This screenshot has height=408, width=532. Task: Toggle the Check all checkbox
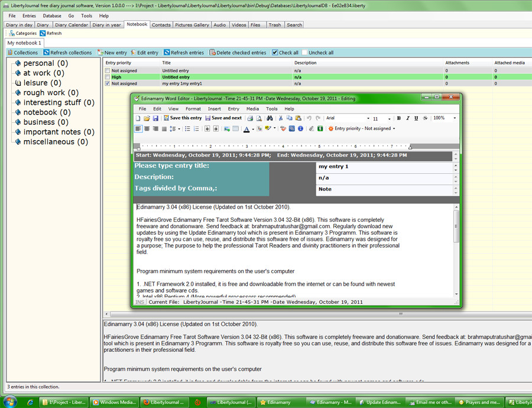tap(275, 53)
